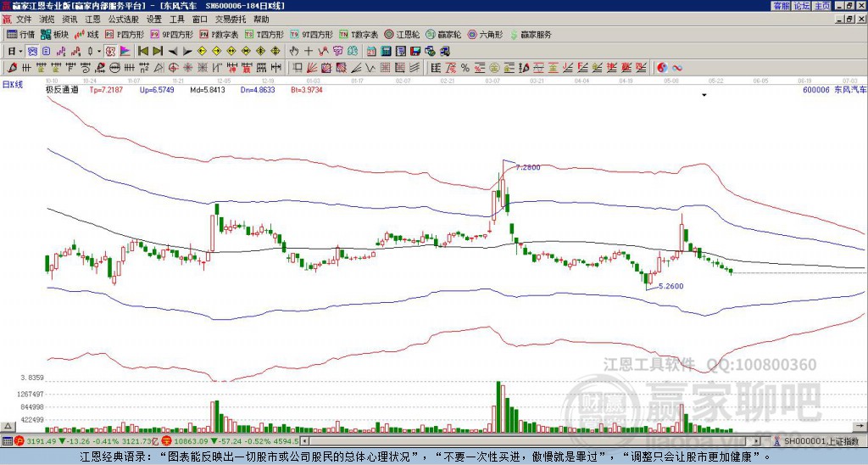Open the 设置 menu
This screenshot has height=465, width=868.
(154, 20)
